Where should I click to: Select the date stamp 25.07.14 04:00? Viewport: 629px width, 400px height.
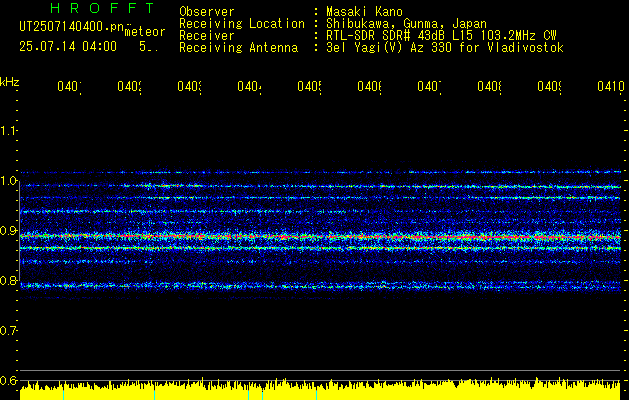[x=68, y=47]
